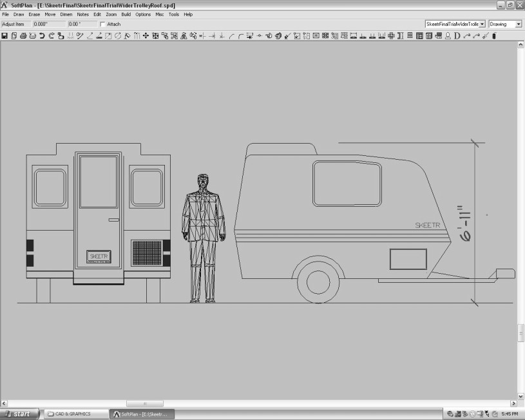Open the Dimen menu
The height and width of the screenshot is (420, 525).
click(66, 14)
